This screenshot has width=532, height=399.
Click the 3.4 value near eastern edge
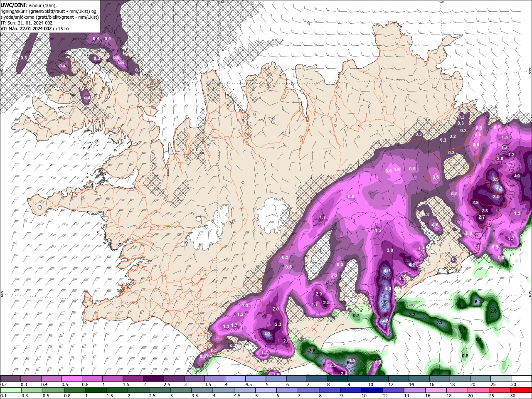[x=517, y=176]
